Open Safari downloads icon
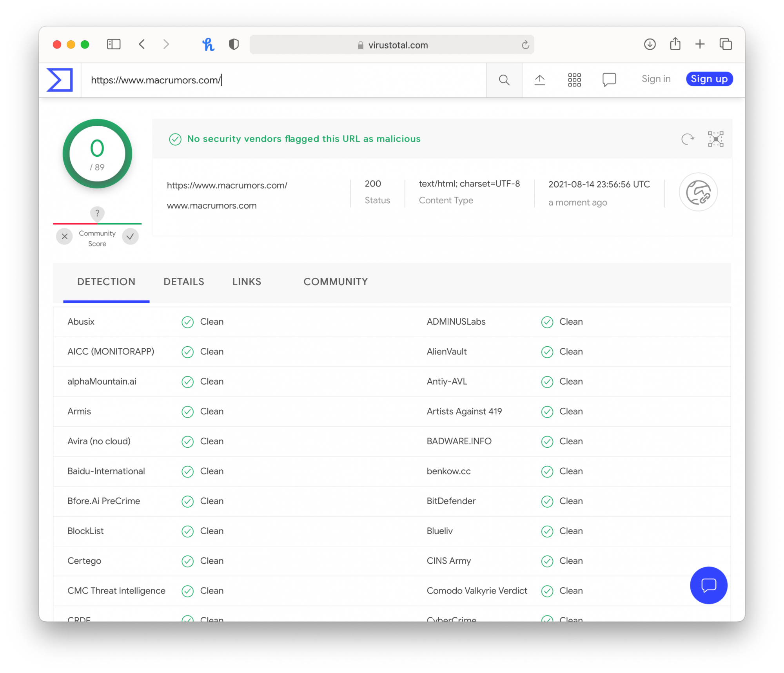This screenshot has height=673, width=784. (x=650, y=44)
